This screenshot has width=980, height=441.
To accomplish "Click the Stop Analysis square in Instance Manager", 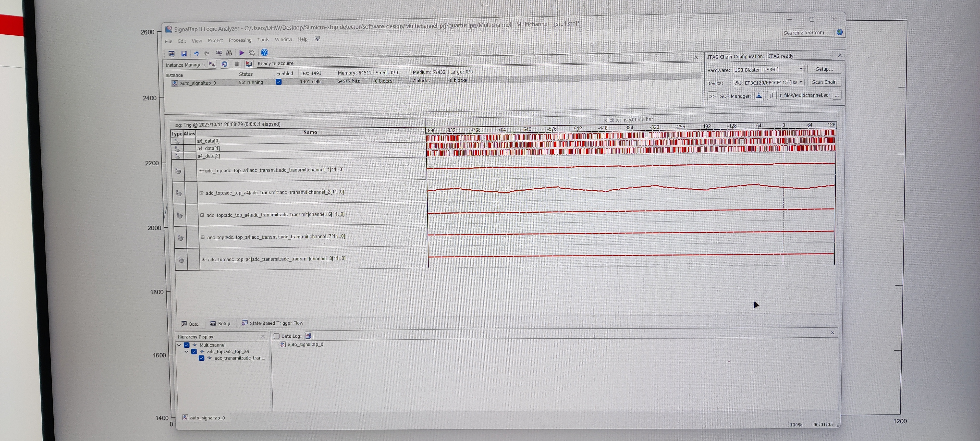I will click(x=237, y=64).
